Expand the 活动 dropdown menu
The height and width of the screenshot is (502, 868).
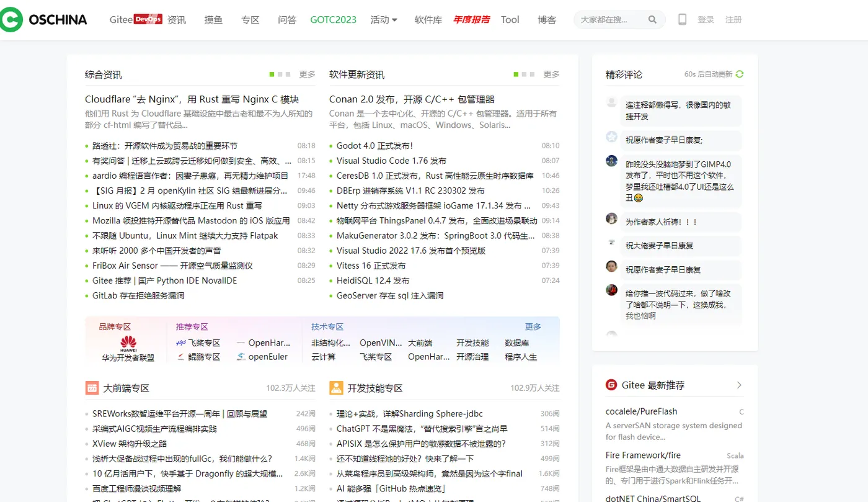384,20
